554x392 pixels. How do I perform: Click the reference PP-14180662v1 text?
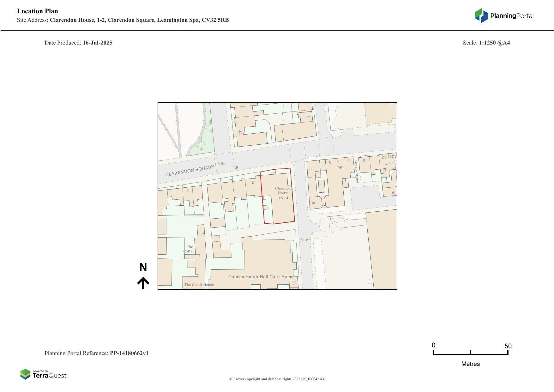[129, 353]
